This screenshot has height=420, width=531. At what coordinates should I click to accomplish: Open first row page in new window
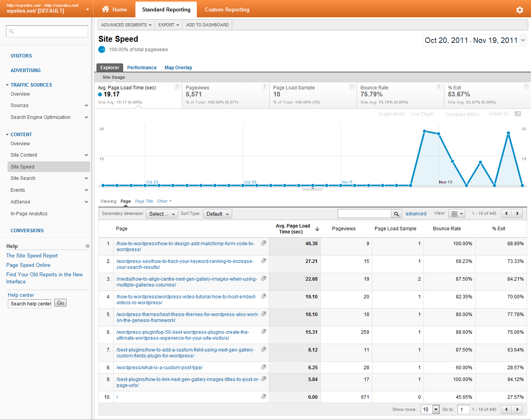tap(264, 243)
